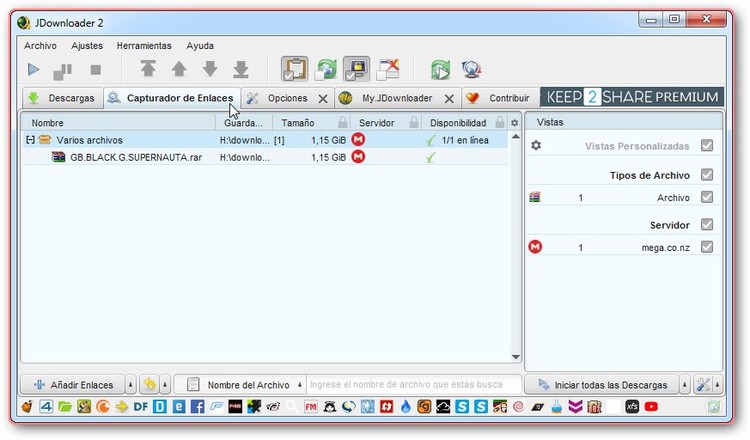
Task: Close the Opciones tab
Action: tap(323, 99)
